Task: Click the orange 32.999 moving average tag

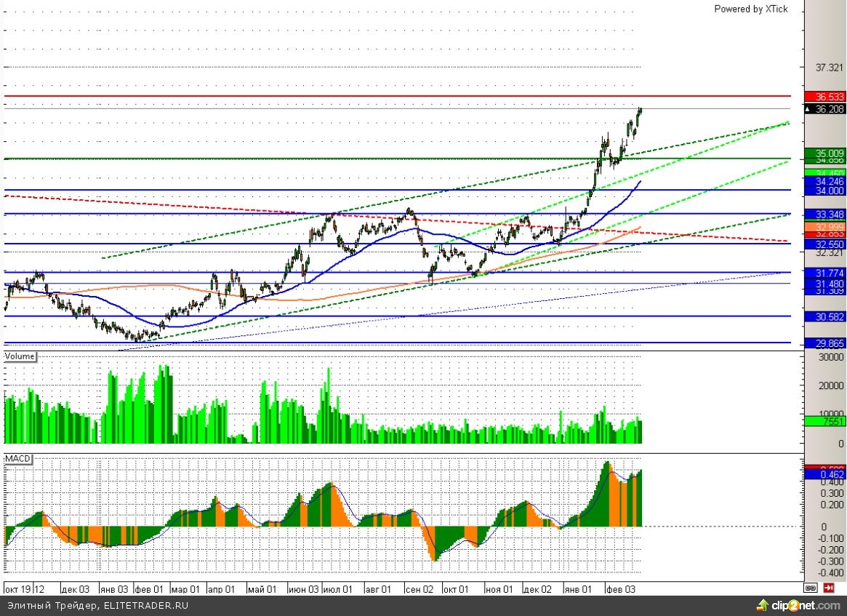Action: tap(825, 228)
